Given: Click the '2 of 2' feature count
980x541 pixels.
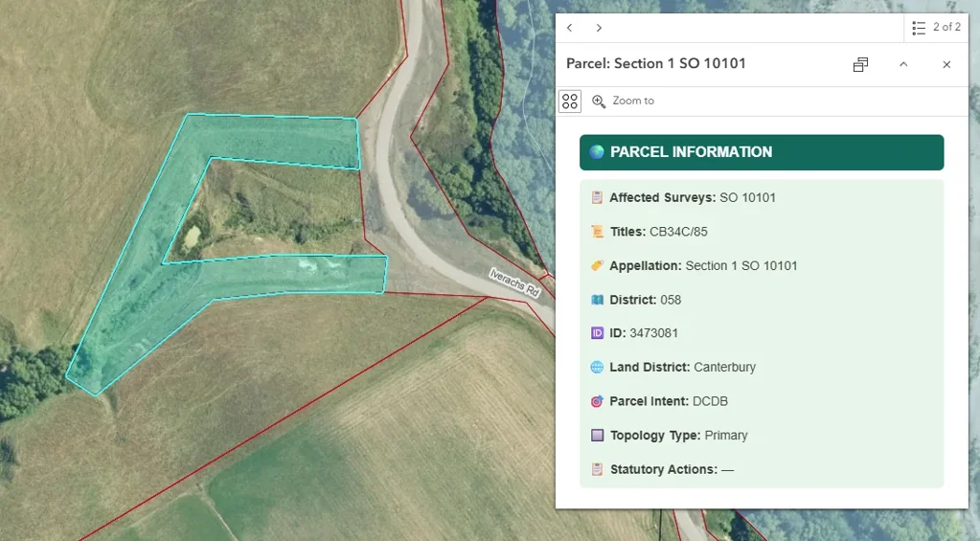Looking at the screenshot, I should [946, 27].
